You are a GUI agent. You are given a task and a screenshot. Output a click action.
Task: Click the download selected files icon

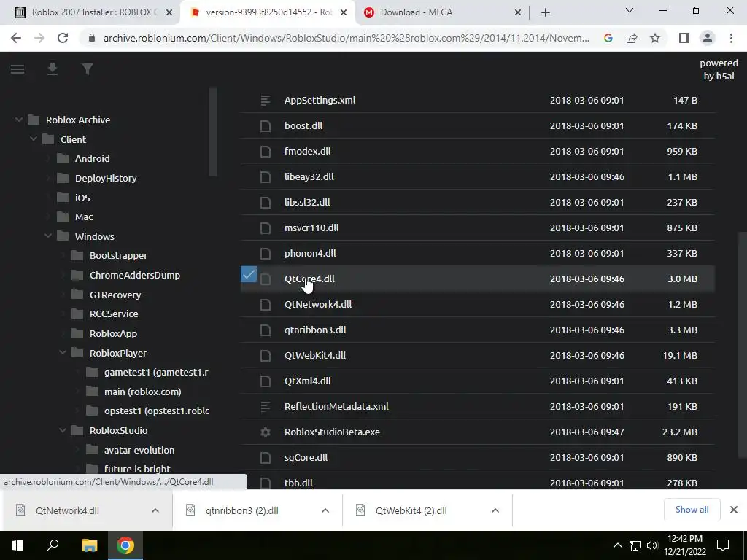point(53,69)
